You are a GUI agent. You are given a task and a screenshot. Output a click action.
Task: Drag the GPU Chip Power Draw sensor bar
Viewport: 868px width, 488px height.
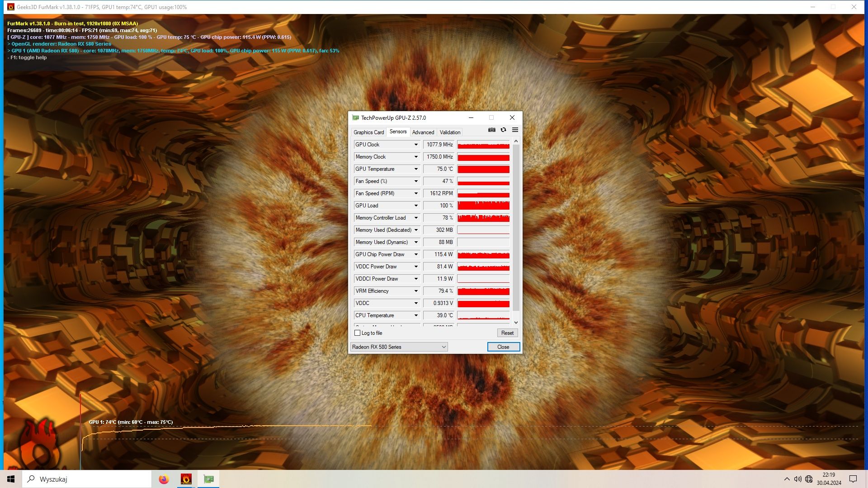pos(483,254)
